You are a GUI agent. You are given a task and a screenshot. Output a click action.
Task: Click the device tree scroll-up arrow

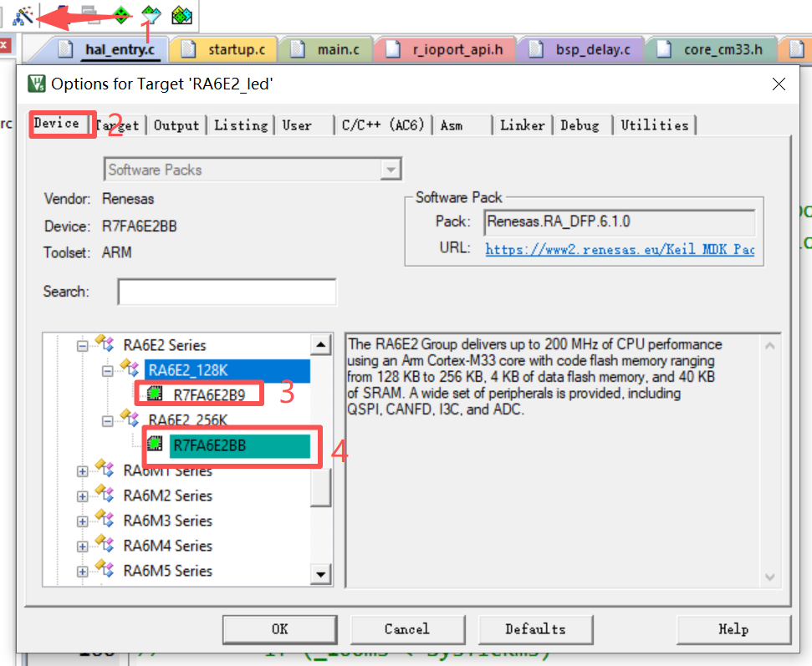click(321, 344)
